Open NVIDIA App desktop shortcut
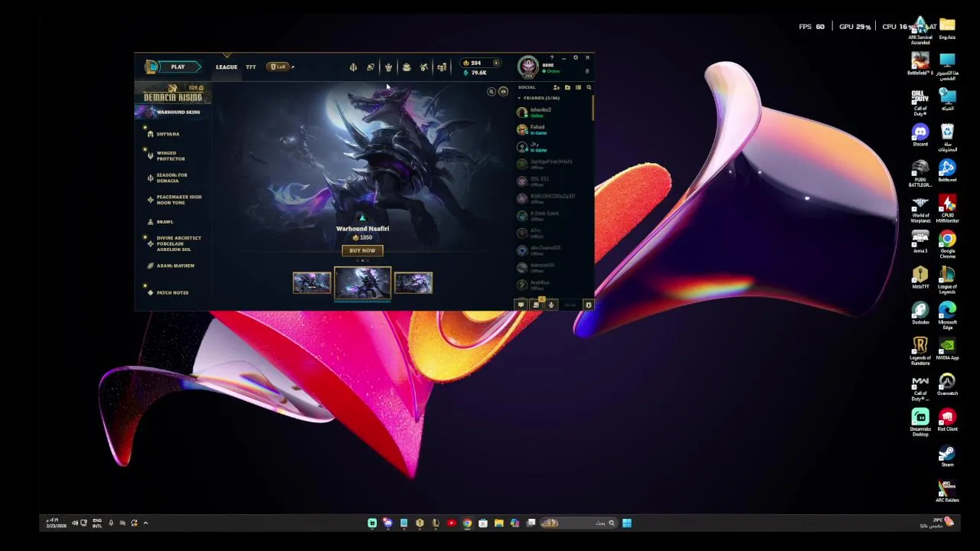Image resolution: width=980 pixels, height=551 pixels. [x=947, y=350]
